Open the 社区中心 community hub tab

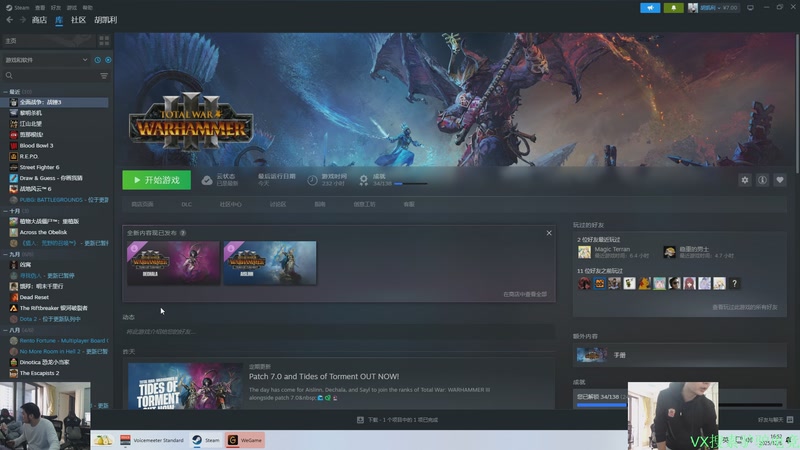(231, 204)
